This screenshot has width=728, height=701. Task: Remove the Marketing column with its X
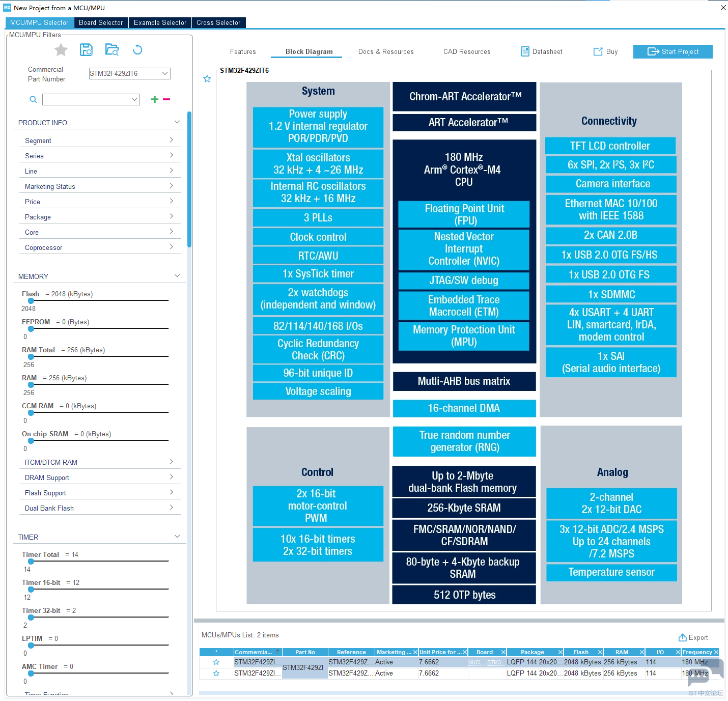point(415,652)
